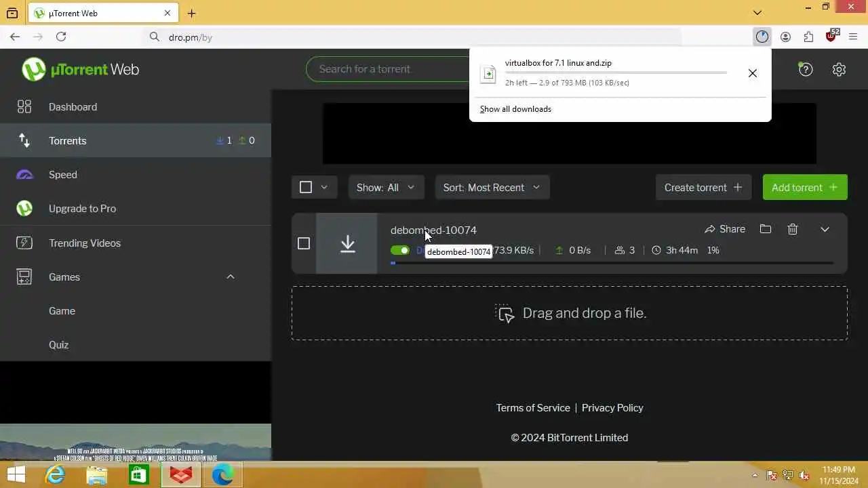This screenshot has width=868, height=488.
Task: Click the 3 peers count
Action: tap(625, 250)
